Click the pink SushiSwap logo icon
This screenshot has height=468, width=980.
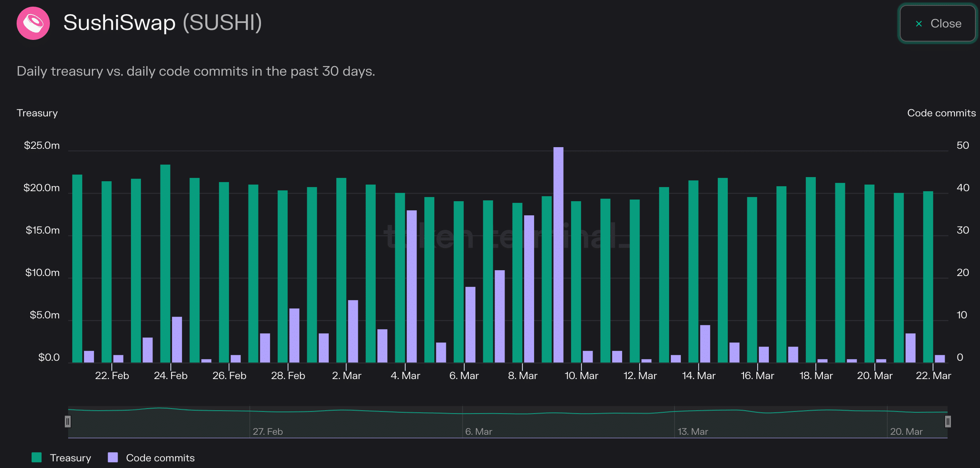[x=33, y=23]
